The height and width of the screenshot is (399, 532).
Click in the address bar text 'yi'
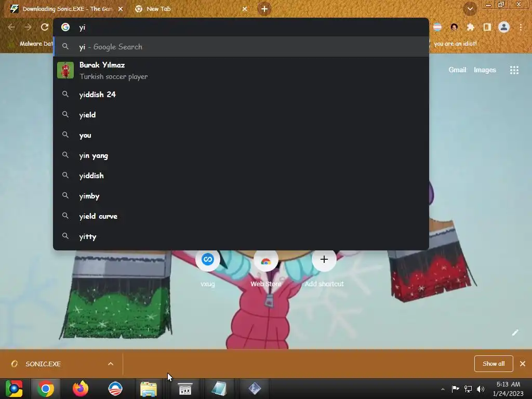click(x=82, y=27)
